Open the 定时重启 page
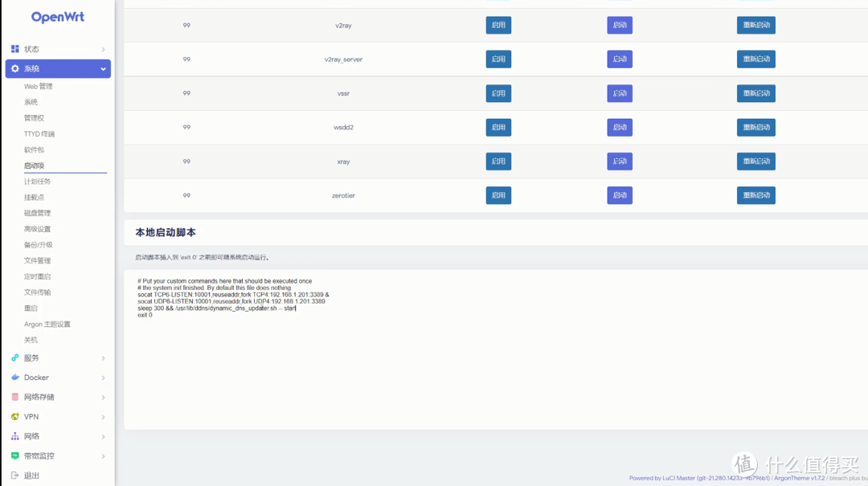868x486 pixels. pyautogui.click(x=37, y=277)
